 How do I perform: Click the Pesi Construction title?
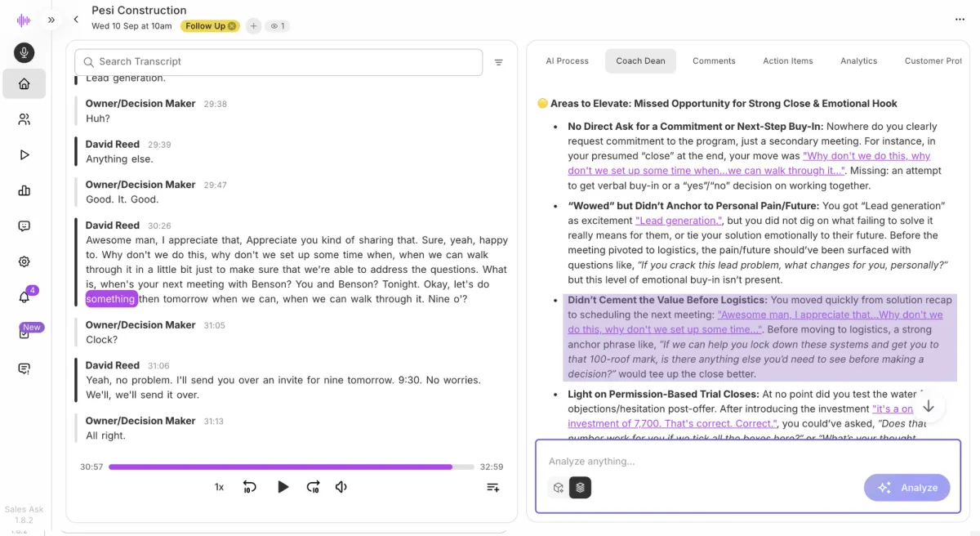pos(139,11)
